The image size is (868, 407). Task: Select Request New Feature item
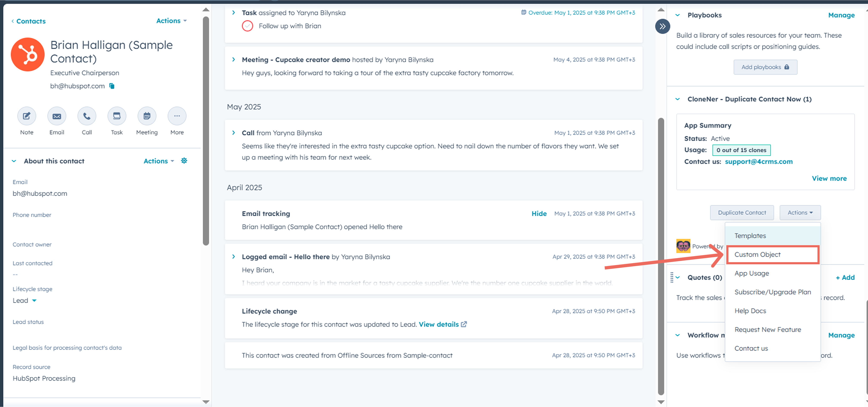773,330
